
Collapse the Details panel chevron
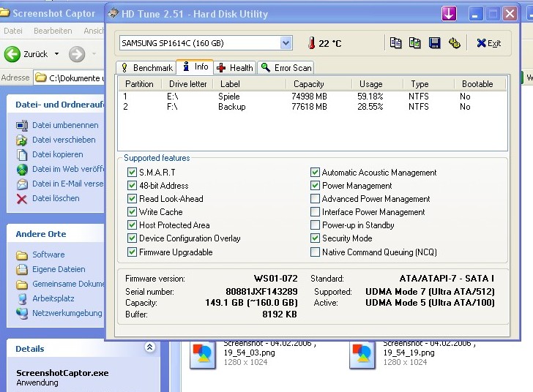[149, 347]
